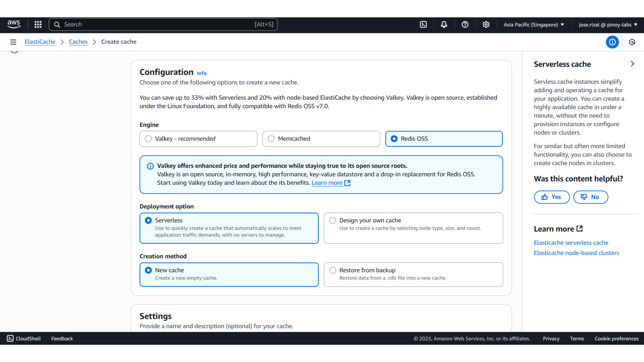Toggle the side navigation hamburger menu
The image size is (644, 362).
point(13,42)
